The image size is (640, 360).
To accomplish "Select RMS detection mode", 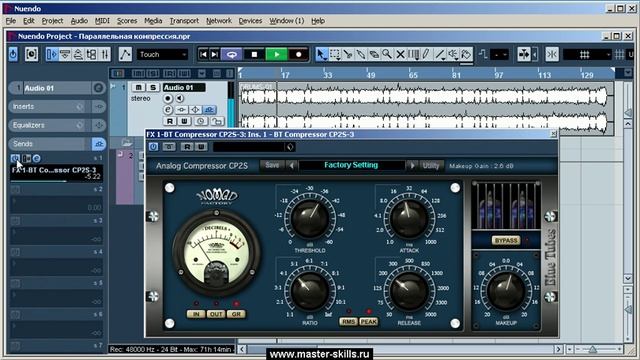I will click(348, 322).
